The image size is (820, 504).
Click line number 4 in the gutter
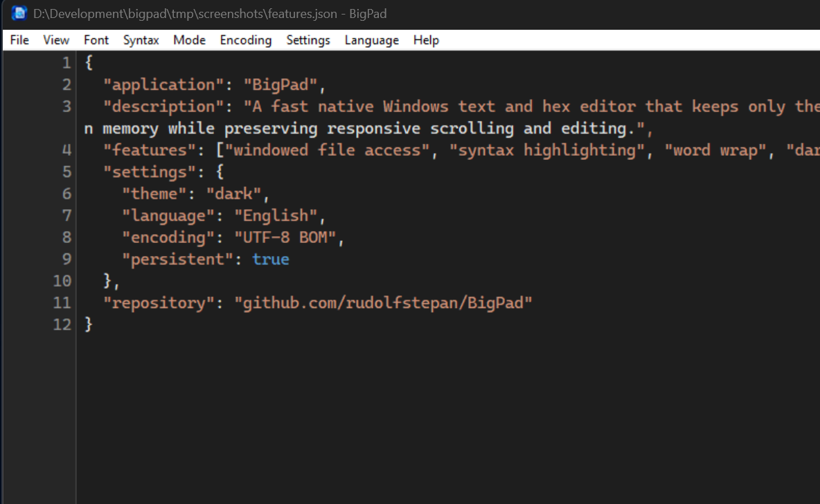[x=66, y=150]
